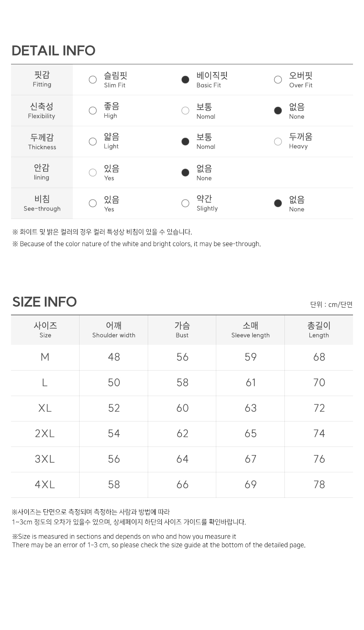Choose High flexibility radio button
Screen dimensions: 364x630
[93, 111]
